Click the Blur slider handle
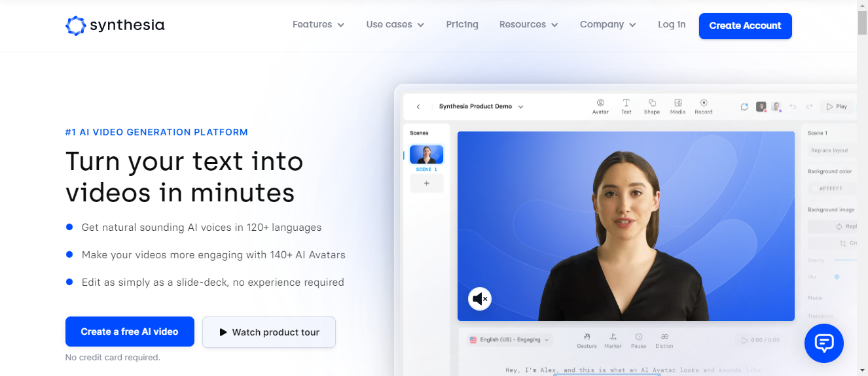Screen dimensions: 868x376 (x=837, y=277)
